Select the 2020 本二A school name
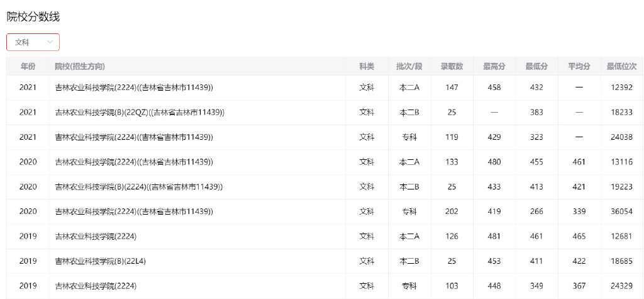644x299 pixels. pyautogui.click(x=134, y=162)
